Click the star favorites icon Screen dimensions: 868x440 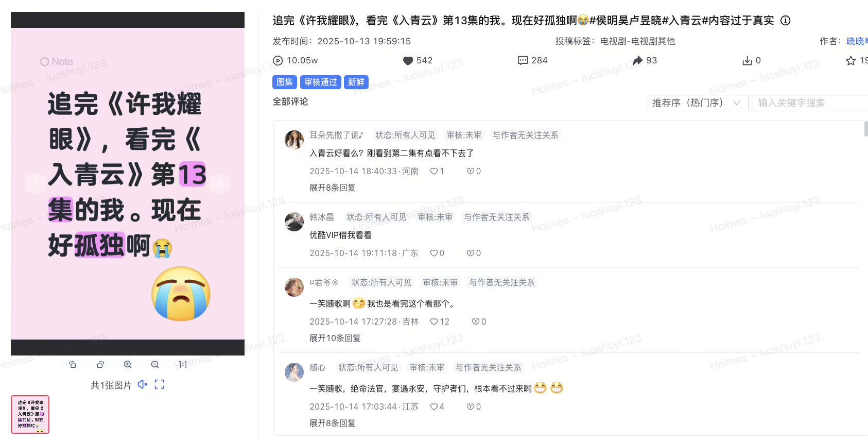pyautogui.click(x=850, y=61)
